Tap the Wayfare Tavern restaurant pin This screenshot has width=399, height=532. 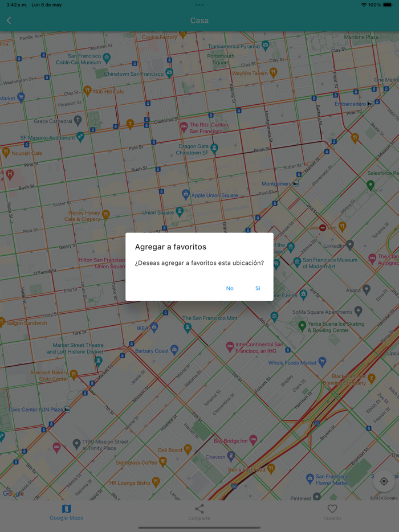[274, 72]
